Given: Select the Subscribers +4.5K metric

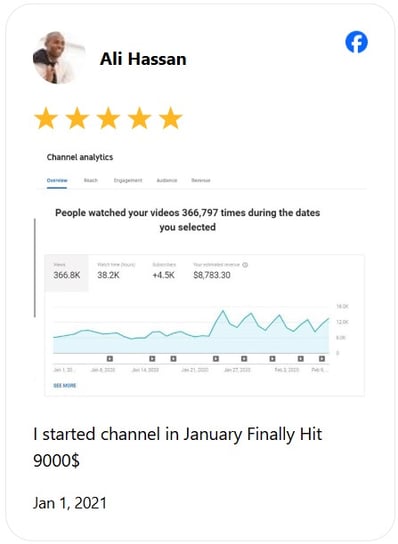Looking at the screenshot, I should pyautogui.click(x=164, y=271).
